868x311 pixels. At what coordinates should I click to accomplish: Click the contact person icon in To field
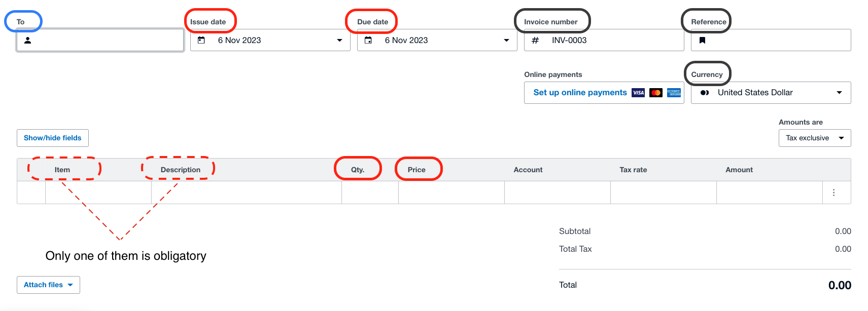click(x=28, y=41)
